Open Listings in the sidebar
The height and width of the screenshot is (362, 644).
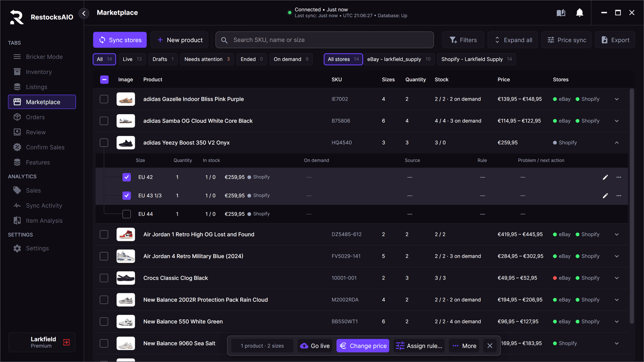(x=42, y=87)
